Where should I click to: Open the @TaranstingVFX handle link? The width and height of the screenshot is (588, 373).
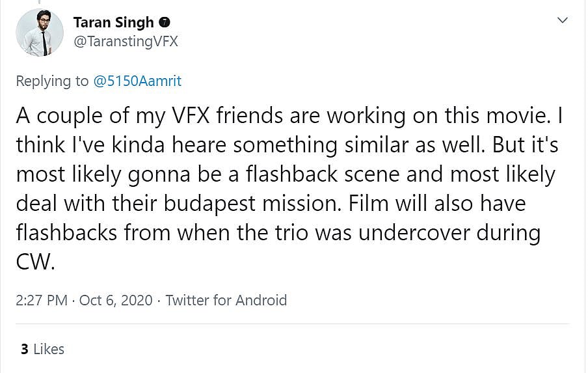[126, 41]
